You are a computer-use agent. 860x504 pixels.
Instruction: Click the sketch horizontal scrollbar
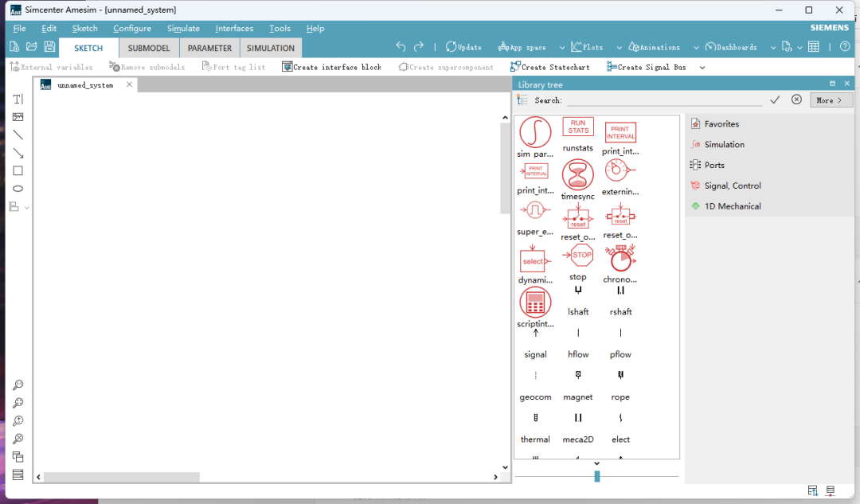(x=122, y=477)
